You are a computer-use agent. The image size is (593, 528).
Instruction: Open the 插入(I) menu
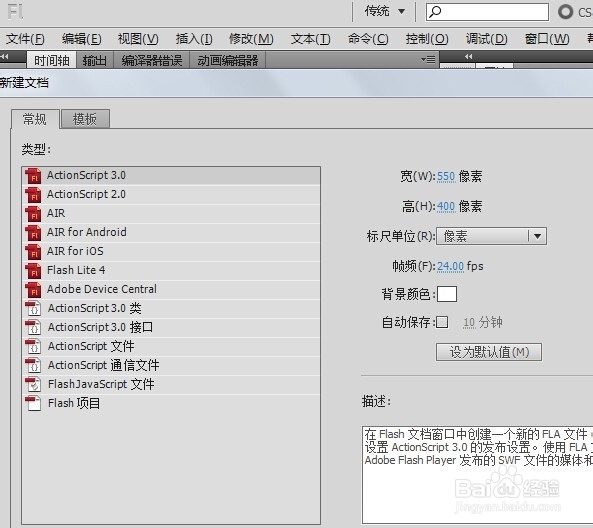click(194, 39)
